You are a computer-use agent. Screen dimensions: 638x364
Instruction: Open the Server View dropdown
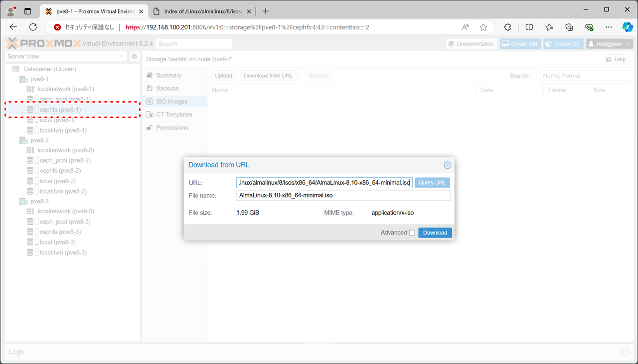[66, 57]
